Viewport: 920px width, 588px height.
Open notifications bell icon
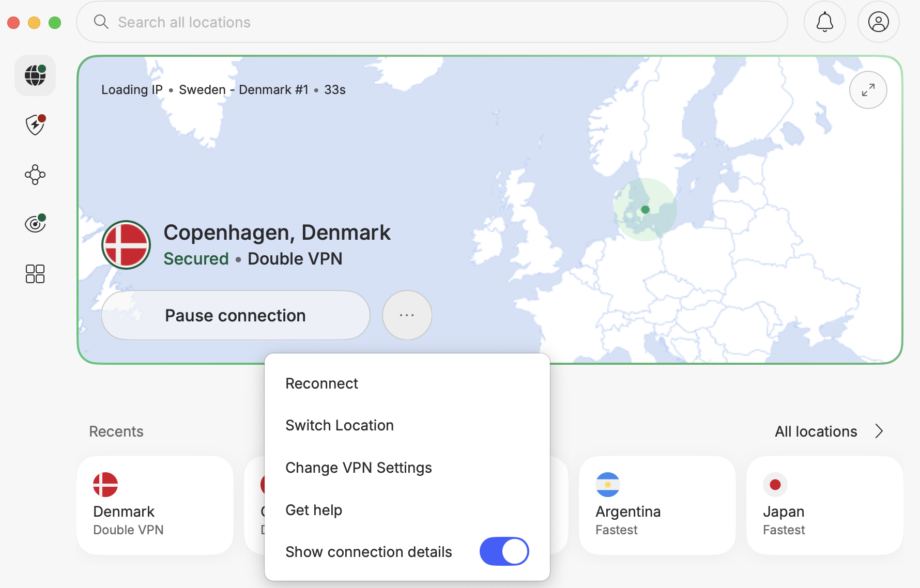825,22
